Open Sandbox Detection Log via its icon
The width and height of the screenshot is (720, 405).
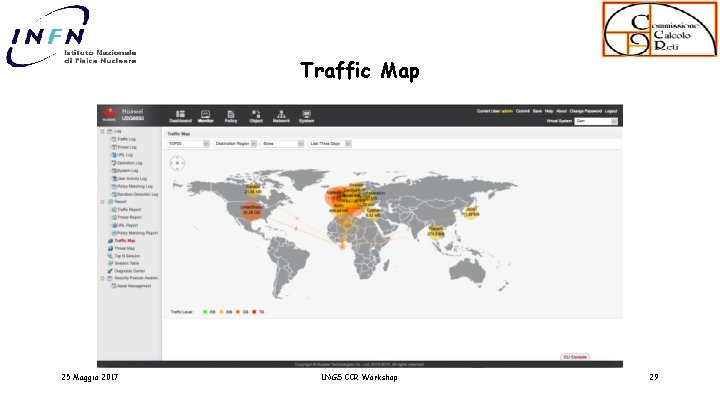(x=114, y=194)
